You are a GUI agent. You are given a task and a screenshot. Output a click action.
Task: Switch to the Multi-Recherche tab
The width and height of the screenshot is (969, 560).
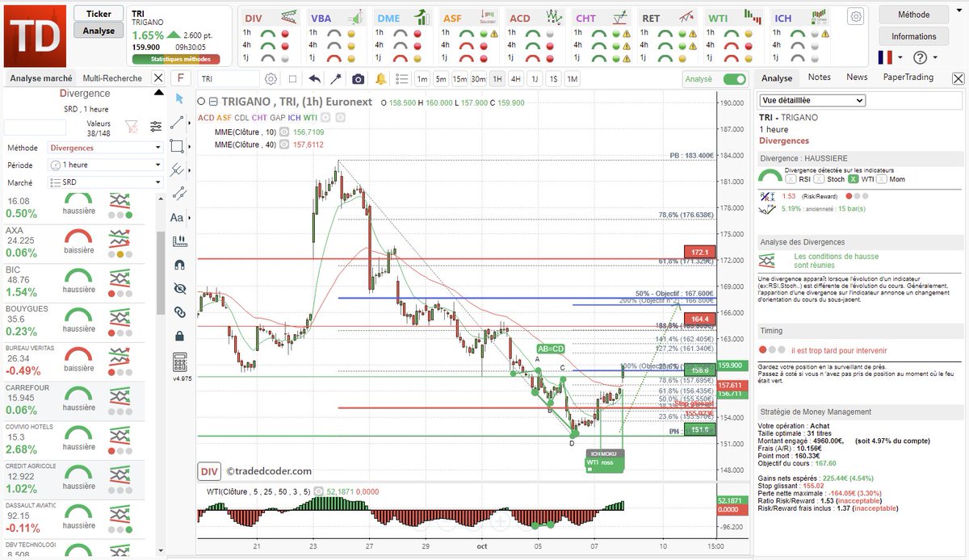(x=111, y=78)
